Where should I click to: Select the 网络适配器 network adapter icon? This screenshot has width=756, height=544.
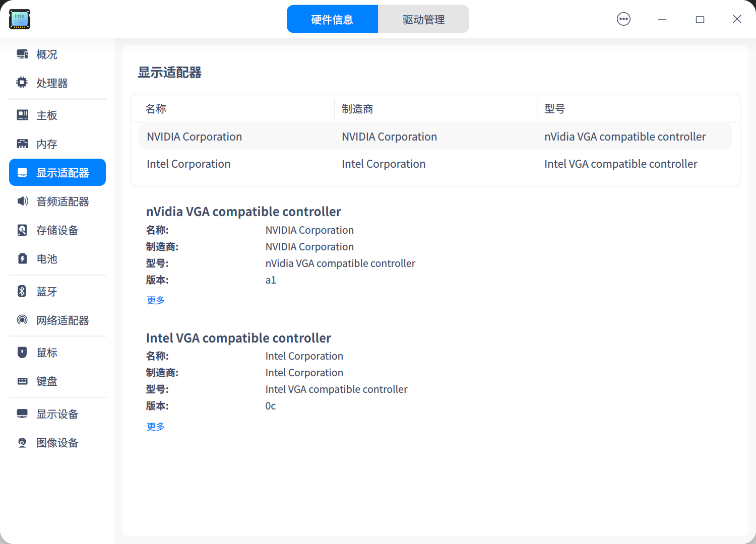click(22, 320)
